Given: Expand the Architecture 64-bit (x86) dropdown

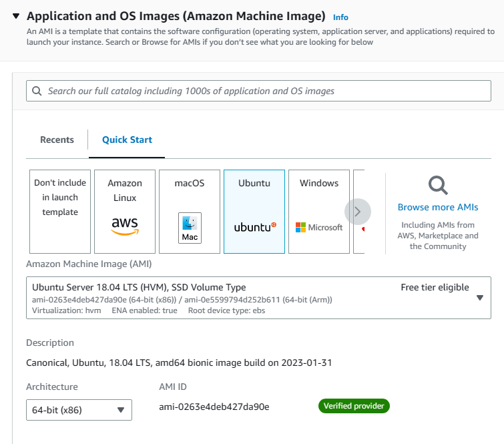Looking at the screenshot, I should 79,410.
